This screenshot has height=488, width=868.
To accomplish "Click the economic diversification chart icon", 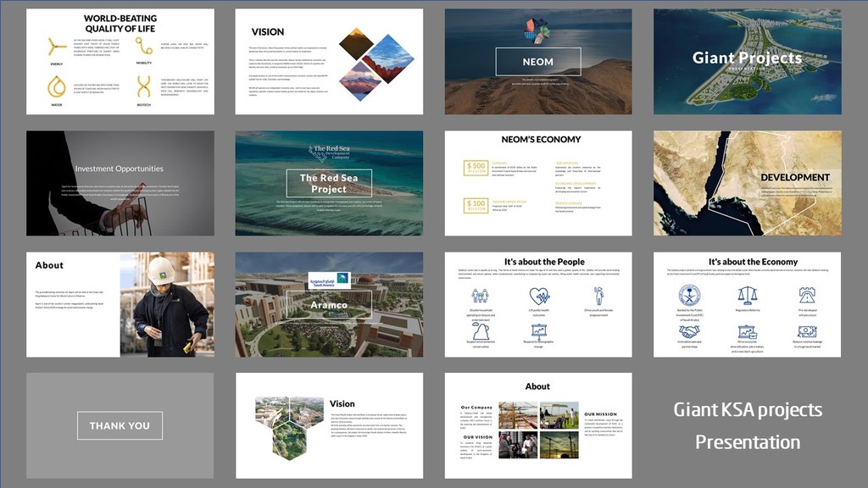I will (748, 332).
